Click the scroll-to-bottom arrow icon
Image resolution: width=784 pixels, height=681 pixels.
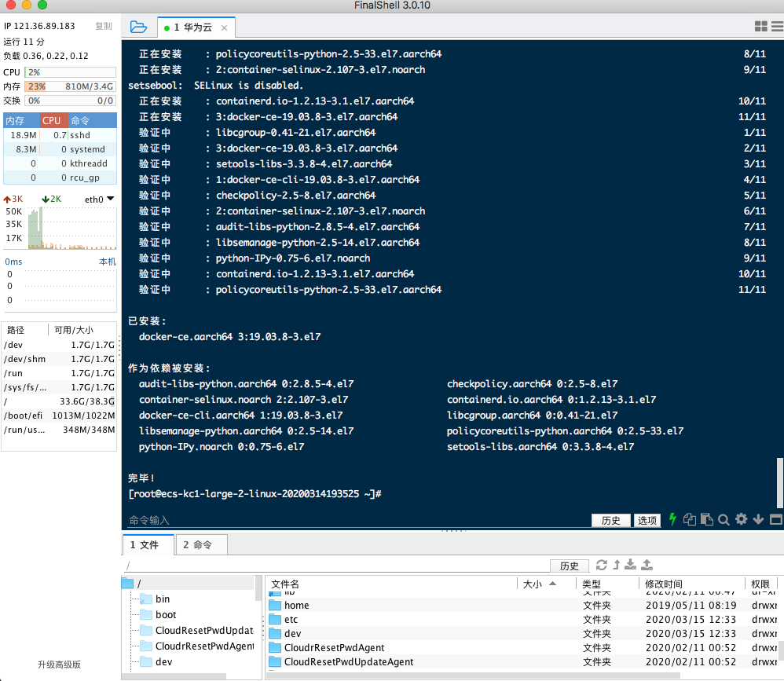coord(758,519)
